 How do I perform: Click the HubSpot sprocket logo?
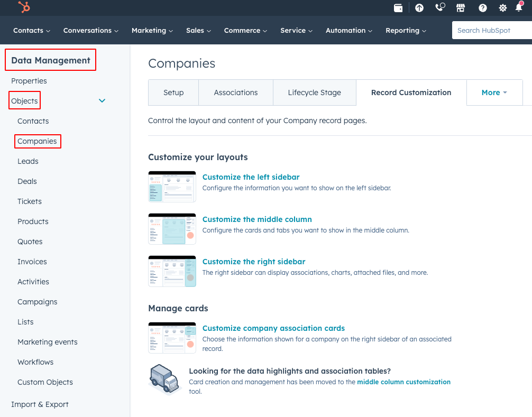(24, 7)
